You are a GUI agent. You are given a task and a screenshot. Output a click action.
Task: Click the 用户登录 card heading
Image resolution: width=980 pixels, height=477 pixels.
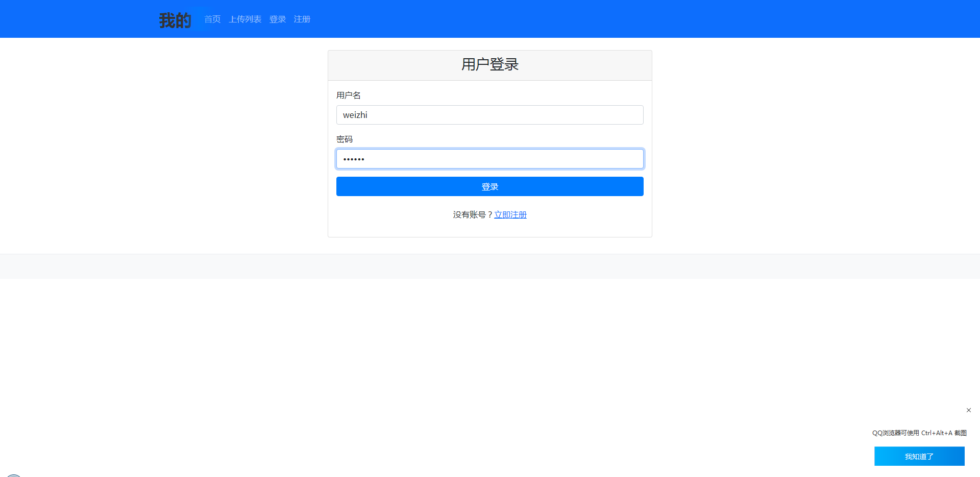(x=490, y=64)
